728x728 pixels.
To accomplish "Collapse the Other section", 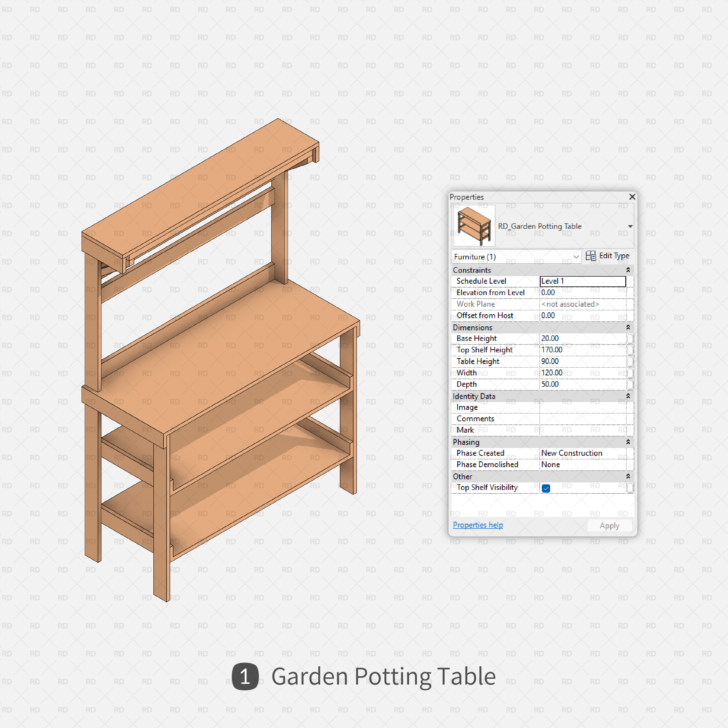I will [x=628, y=476].
